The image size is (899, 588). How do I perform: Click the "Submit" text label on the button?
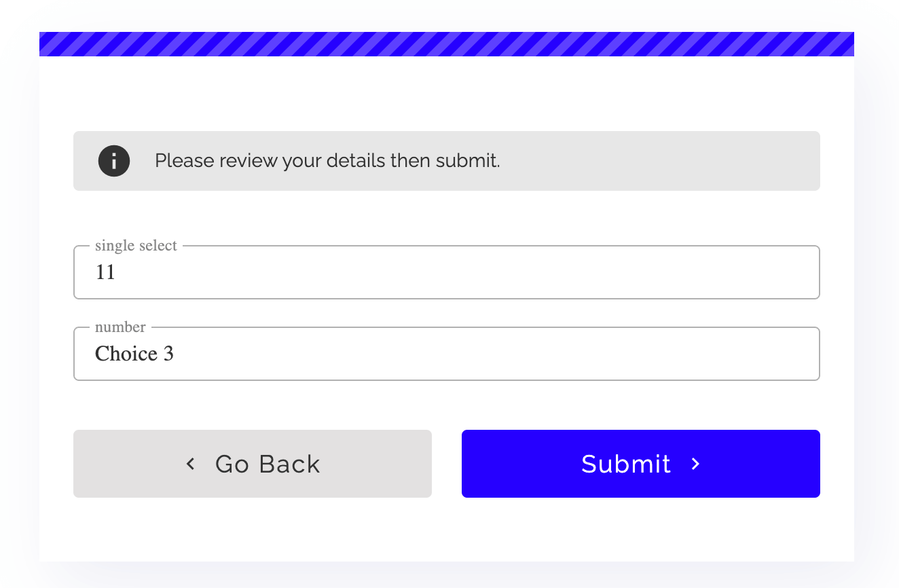(626, 464)
